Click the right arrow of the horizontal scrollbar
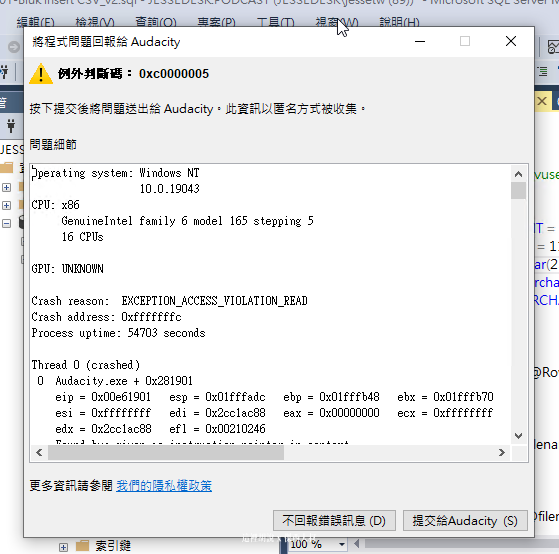Screen dimensions: 559x554 (502, 453)
